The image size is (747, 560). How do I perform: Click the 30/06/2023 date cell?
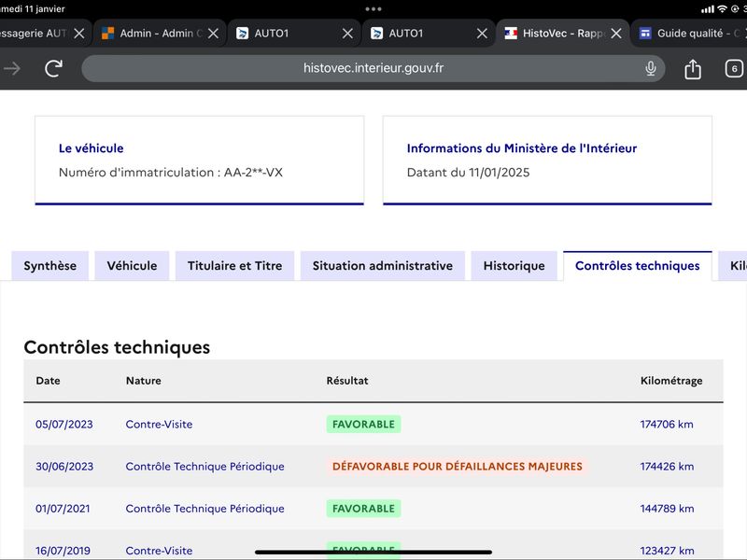coord(64,466)
